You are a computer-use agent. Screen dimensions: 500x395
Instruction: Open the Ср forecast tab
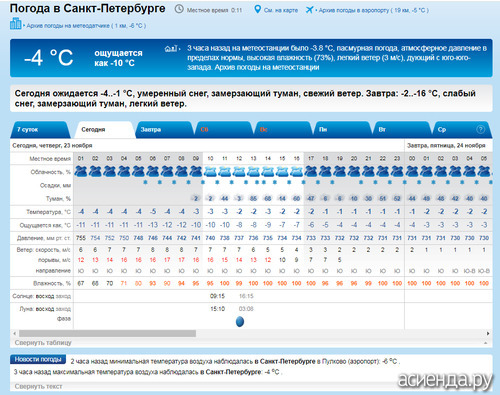click(462, 130)
